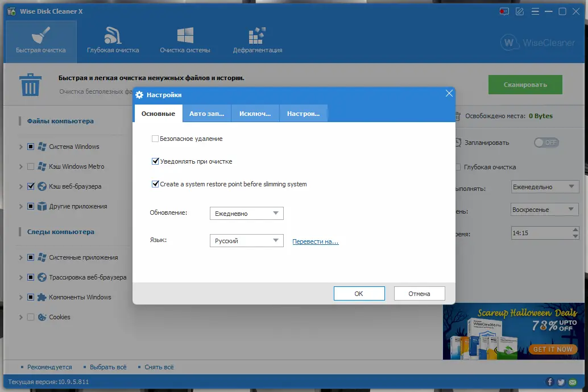Click Рекомендуется at the bottom
This screenshot has width=588, height=392.
coord(49,367)
